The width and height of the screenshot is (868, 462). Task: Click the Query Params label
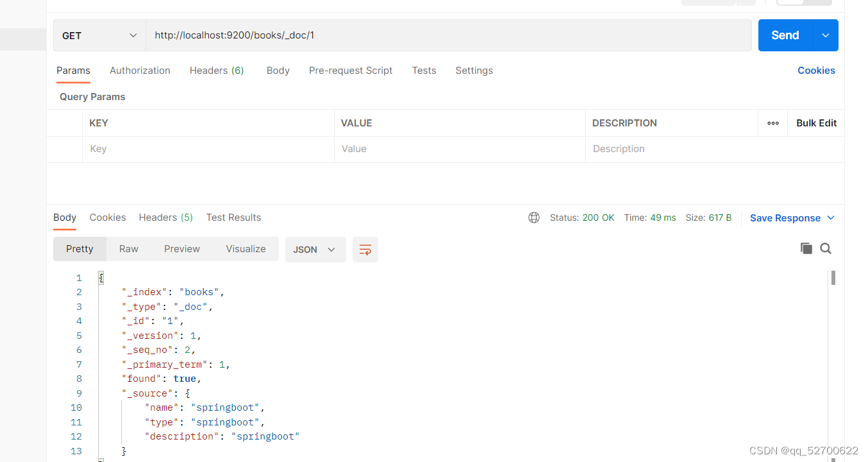92,97
